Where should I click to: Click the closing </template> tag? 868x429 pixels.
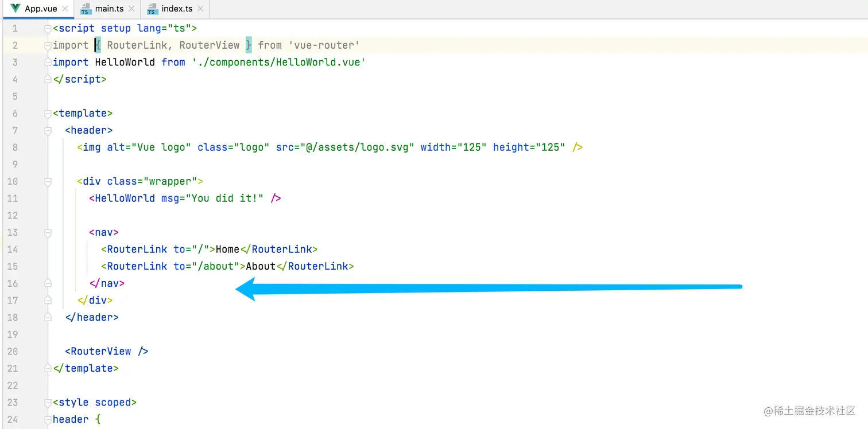pyautogui.click(x=86, y=368)
